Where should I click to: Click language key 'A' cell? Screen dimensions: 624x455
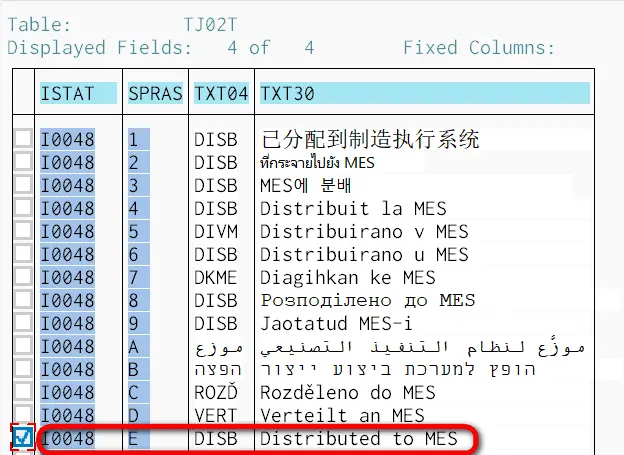(x=138, y=346)
